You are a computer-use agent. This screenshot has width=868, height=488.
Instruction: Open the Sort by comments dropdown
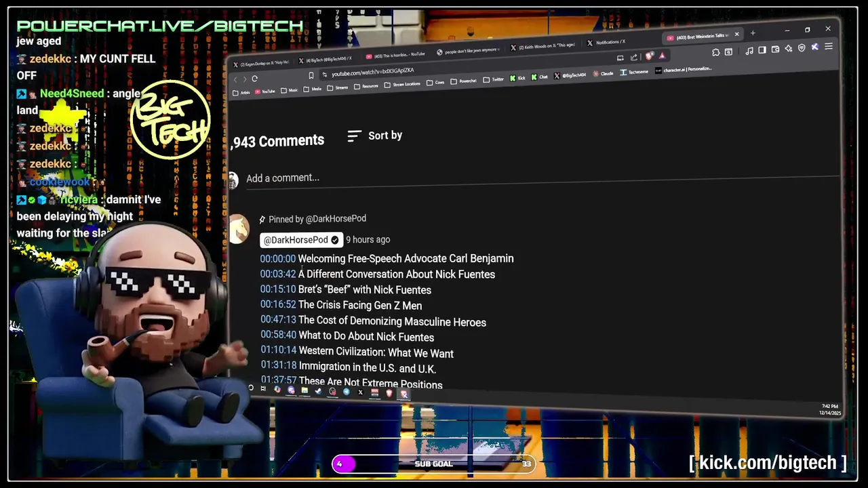(x=374, y=136)
